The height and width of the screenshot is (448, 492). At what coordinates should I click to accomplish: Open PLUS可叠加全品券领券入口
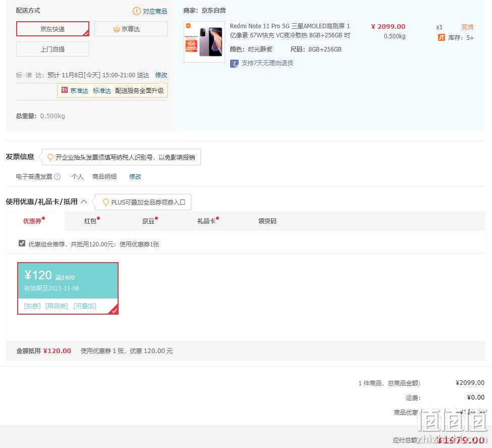(148, 203)
